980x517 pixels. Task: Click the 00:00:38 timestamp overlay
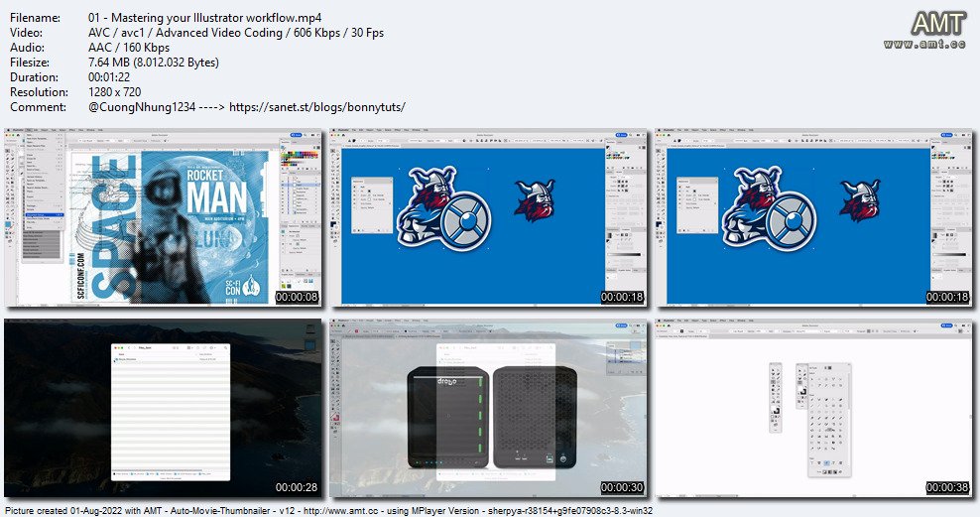pyautogui.click(x=947, y=487)
